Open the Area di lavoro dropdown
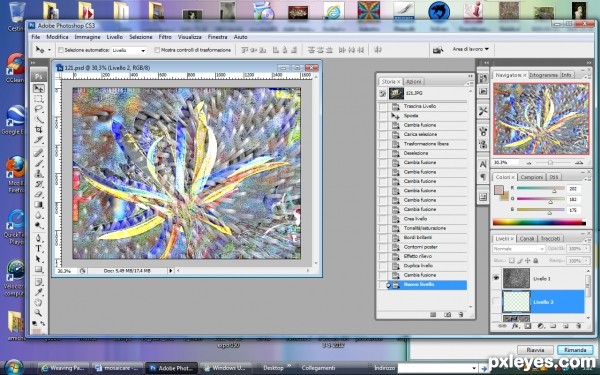 (470, 49)
